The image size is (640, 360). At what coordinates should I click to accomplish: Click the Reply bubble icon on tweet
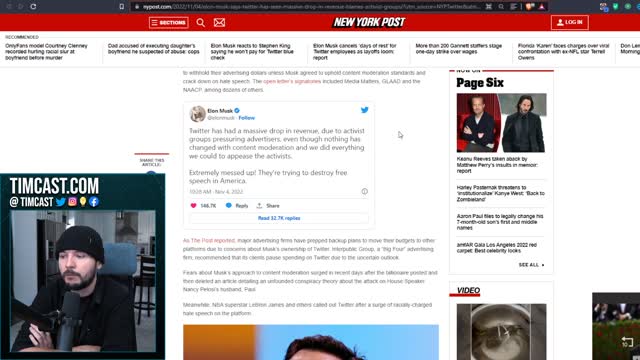tap(229, 206)
